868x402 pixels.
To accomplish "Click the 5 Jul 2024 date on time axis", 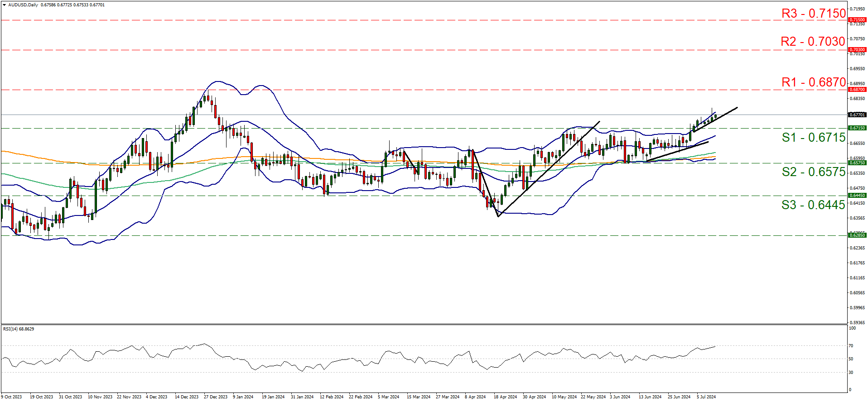I will [706, 397].
